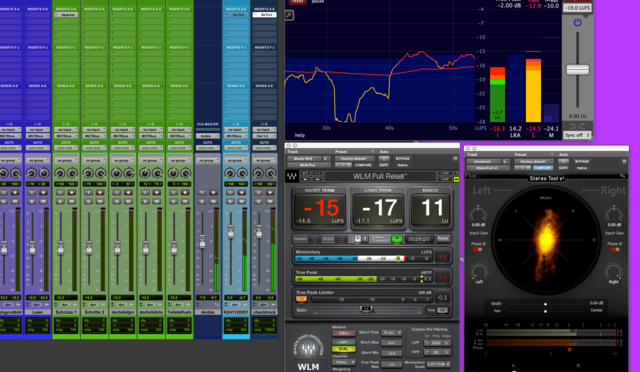This screenshot has width=640, height=372.
Task: Open the Sync off dropdown
Action: [577, 135]
